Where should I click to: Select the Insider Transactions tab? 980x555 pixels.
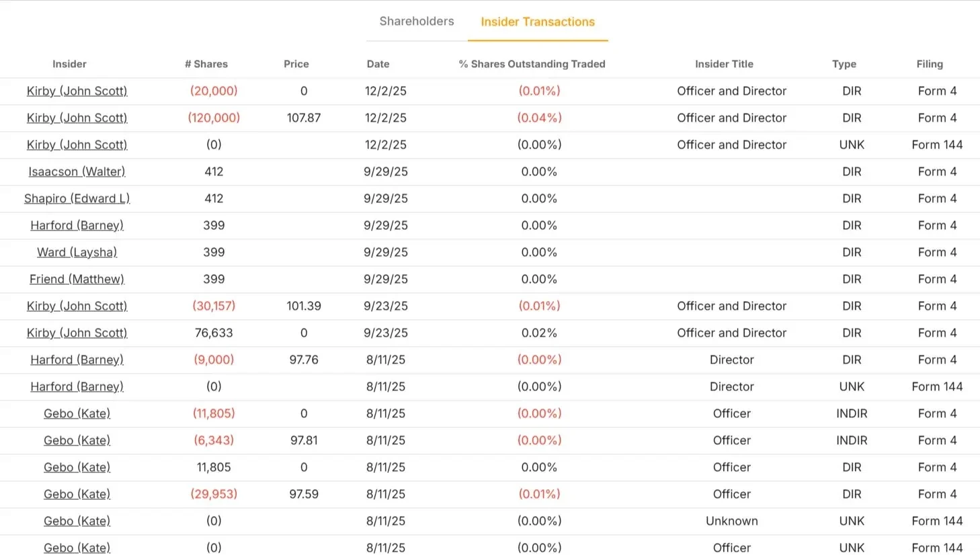538,22
